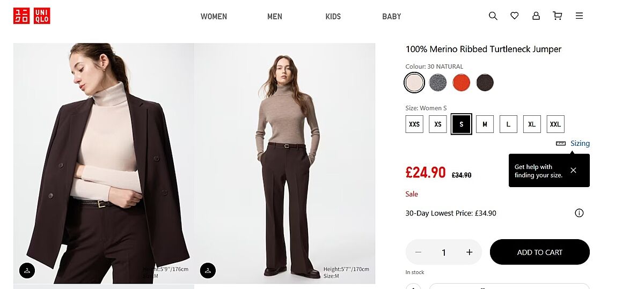Click the Uniqlo logo
Image resolution: width=644 pixels, height=289 pixels.
point(32,16)
